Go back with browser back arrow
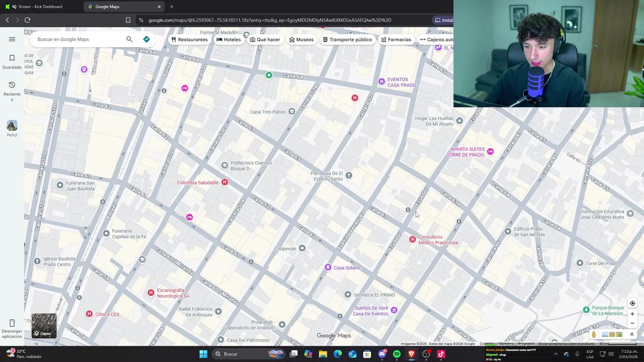The image size is (644, 362). 7,20
